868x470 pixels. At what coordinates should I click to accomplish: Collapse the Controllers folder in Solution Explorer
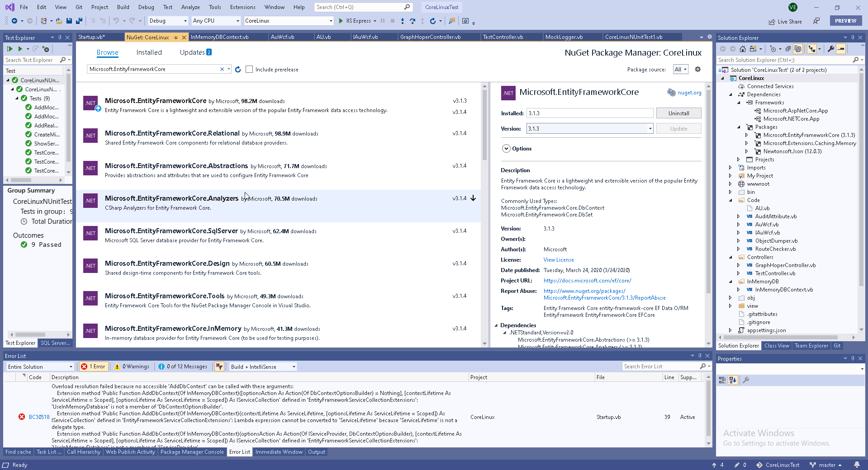(x=730, y=257)
